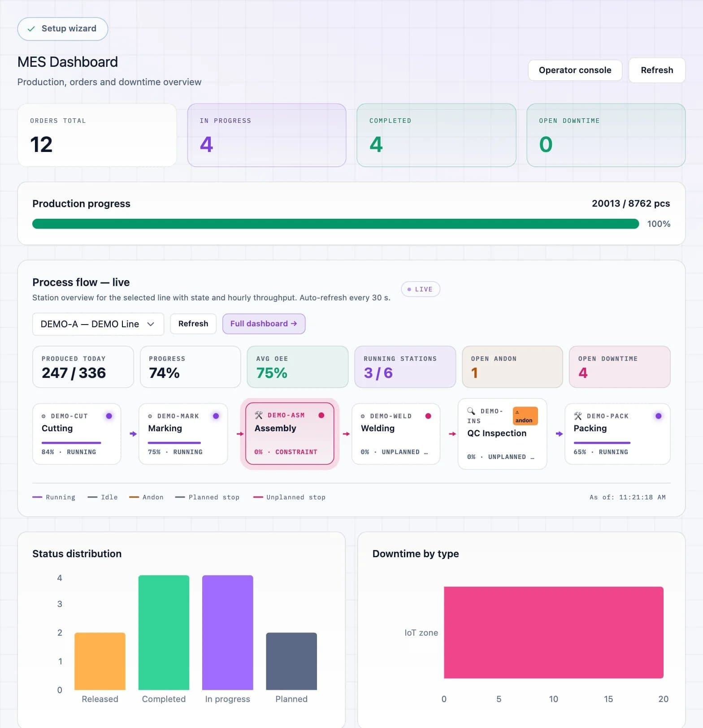Click the Running legend entry

(x=54, y=497)
